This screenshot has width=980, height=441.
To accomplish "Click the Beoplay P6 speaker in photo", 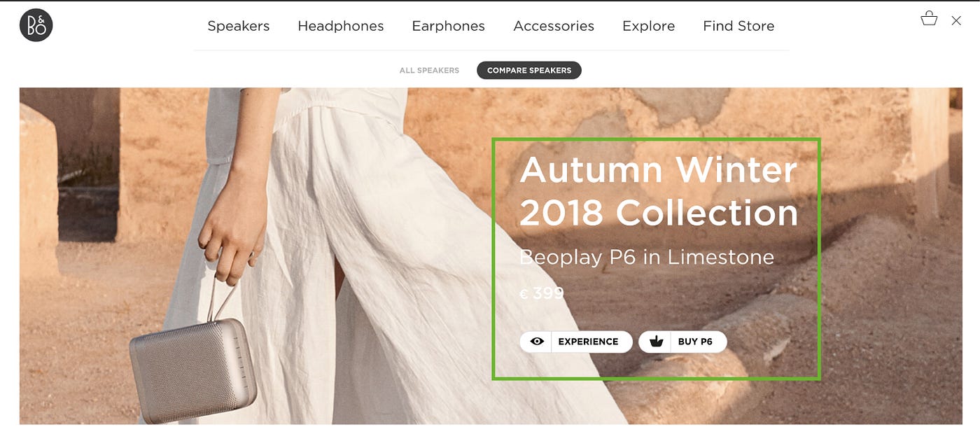I will 193,370.
